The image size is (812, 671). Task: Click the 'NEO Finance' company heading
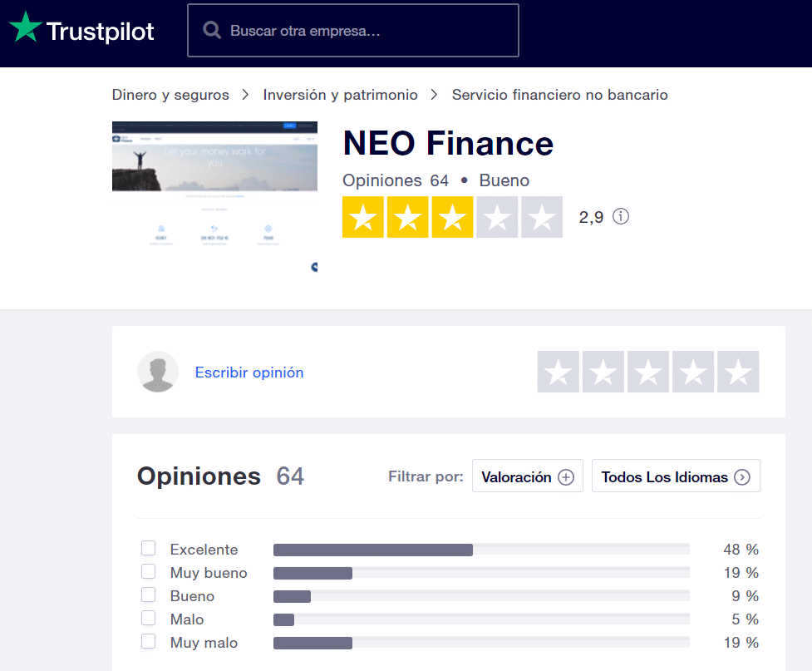448,144
